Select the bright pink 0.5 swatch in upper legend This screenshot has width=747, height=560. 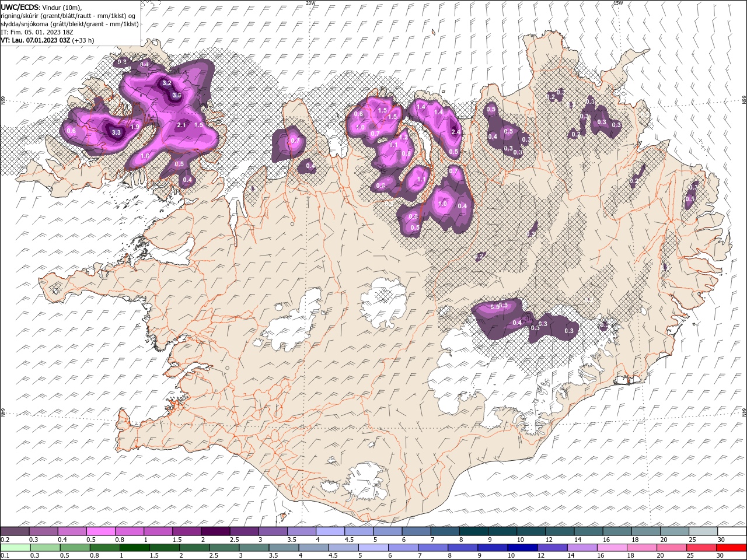(100, 531)
